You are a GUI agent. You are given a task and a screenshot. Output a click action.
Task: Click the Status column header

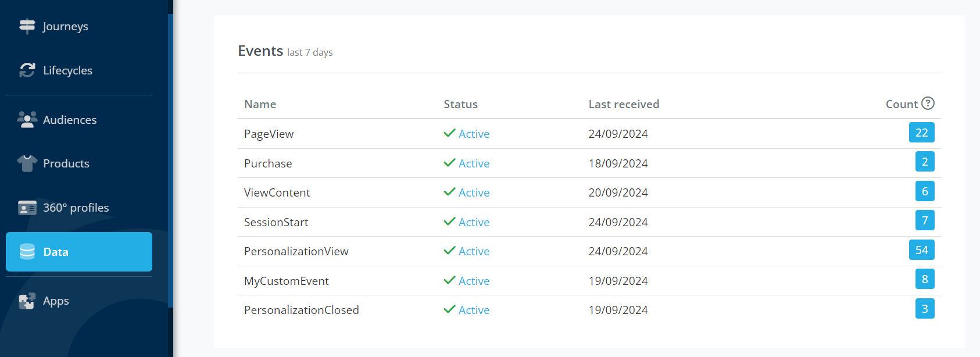tap(461, 104)
